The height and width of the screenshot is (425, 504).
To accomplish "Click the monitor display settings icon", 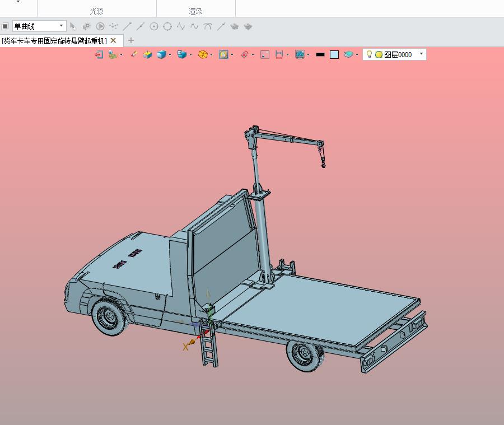I will (300, 54).
